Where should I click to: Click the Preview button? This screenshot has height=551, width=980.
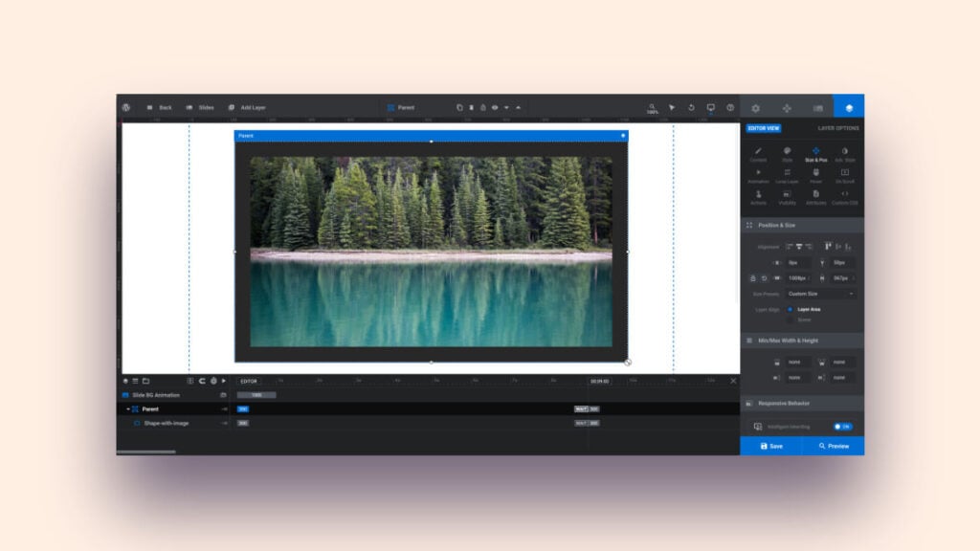click(834, 446)
